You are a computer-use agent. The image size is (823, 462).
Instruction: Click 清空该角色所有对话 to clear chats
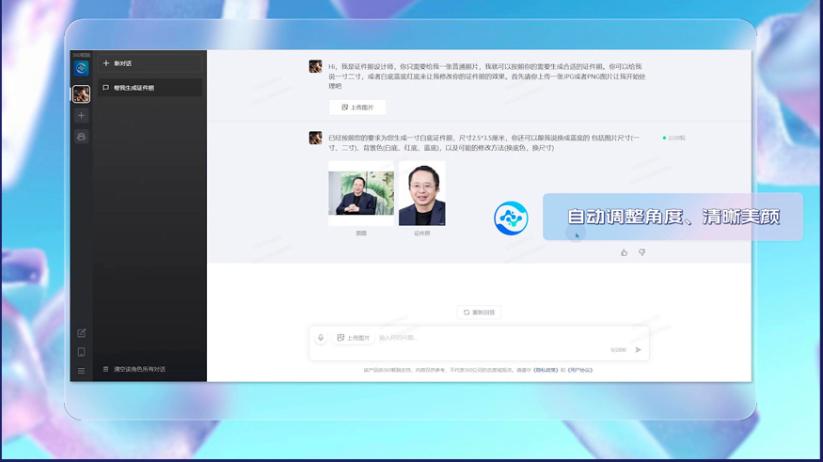tap(139, 369)
